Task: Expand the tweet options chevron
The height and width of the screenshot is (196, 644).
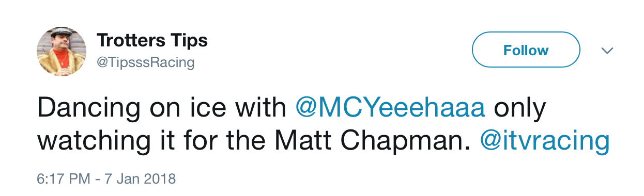Action: coord(607,51)
